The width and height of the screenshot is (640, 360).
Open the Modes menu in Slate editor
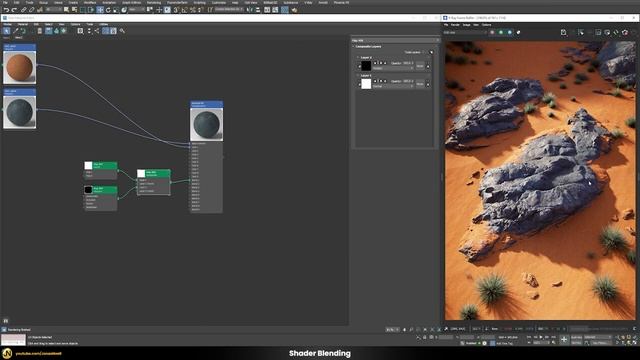click(8, 24)
